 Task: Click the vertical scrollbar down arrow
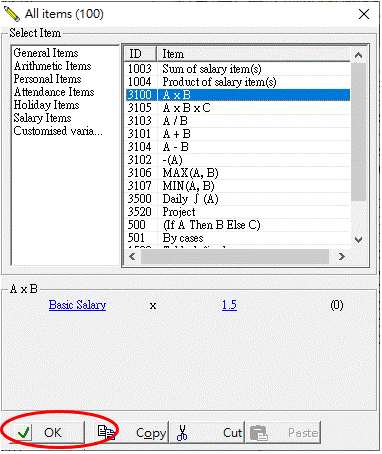358,239
